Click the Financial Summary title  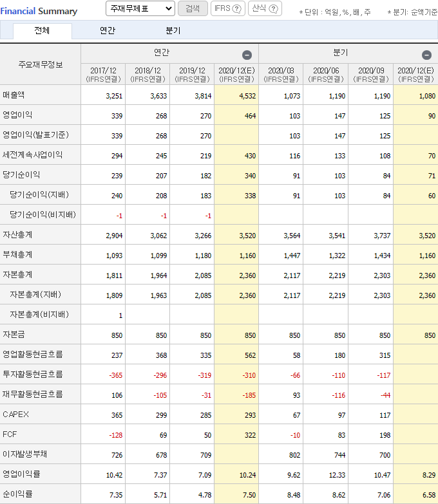point(39,11)
